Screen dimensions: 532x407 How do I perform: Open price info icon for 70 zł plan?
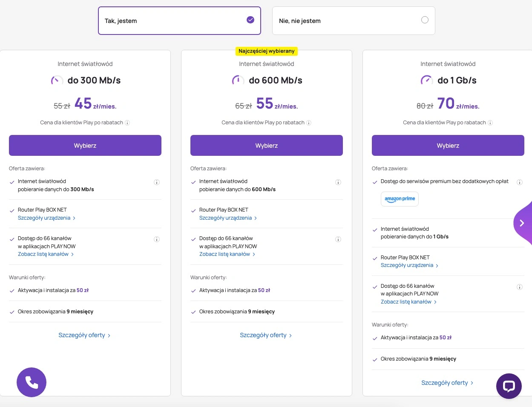(490, 123)
